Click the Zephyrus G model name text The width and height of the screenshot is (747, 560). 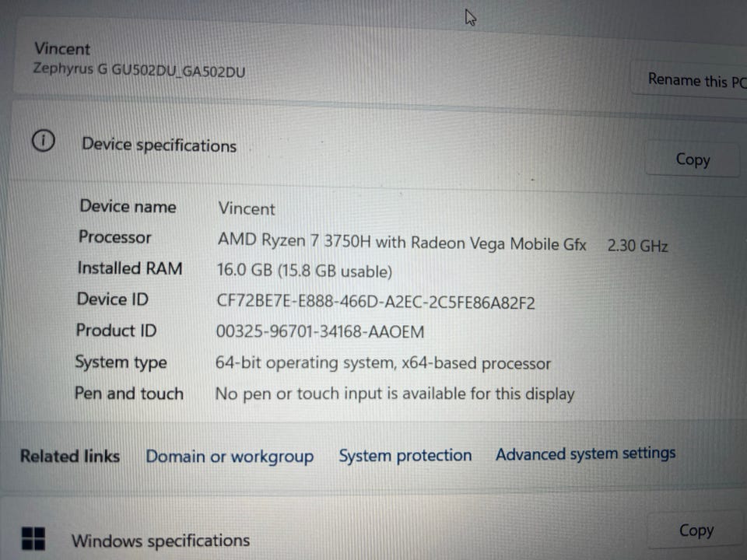[139, 70]
